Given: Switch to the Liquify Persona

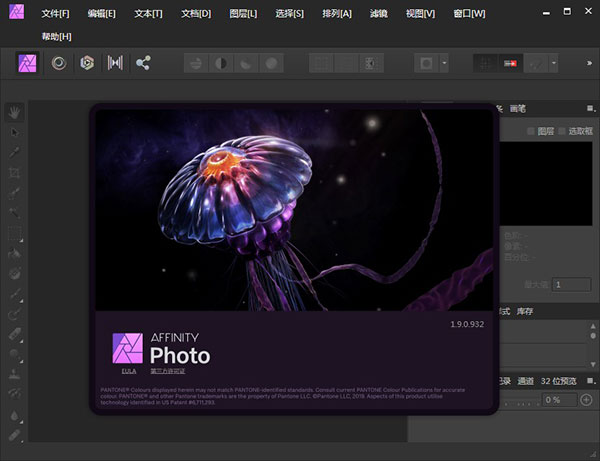Looking at the screenshot, I should point(59,63).
